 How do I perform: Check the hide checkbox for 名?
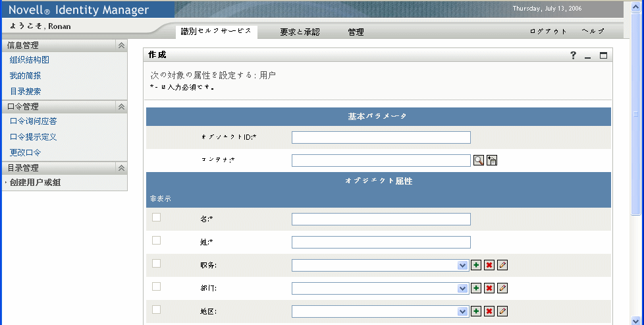click(x=156, y=217)
